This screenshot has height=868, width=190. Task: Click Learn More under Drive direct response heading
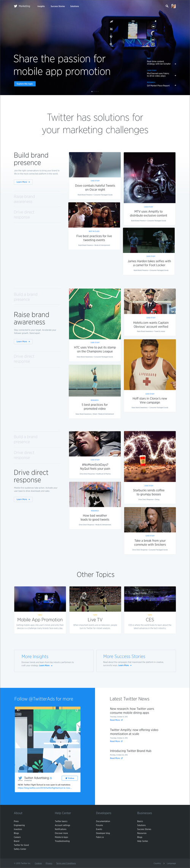(x=23, y=499)
